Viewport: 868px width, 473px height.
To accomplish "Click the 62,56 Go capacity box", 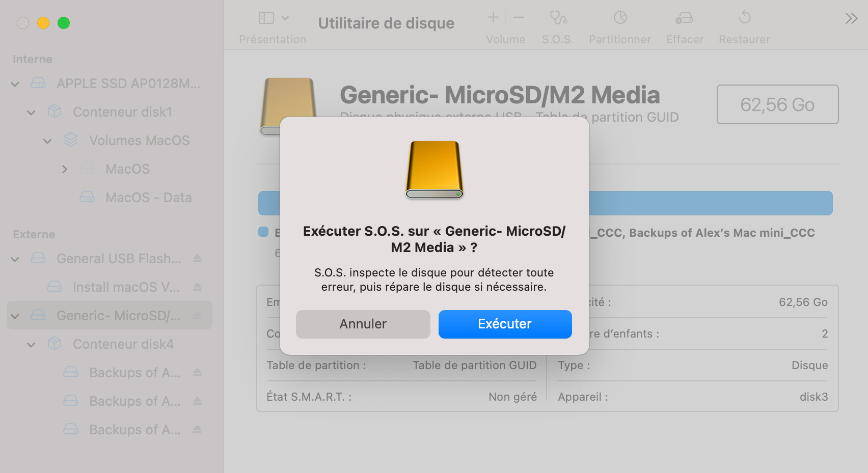I will tap(777, 104).
